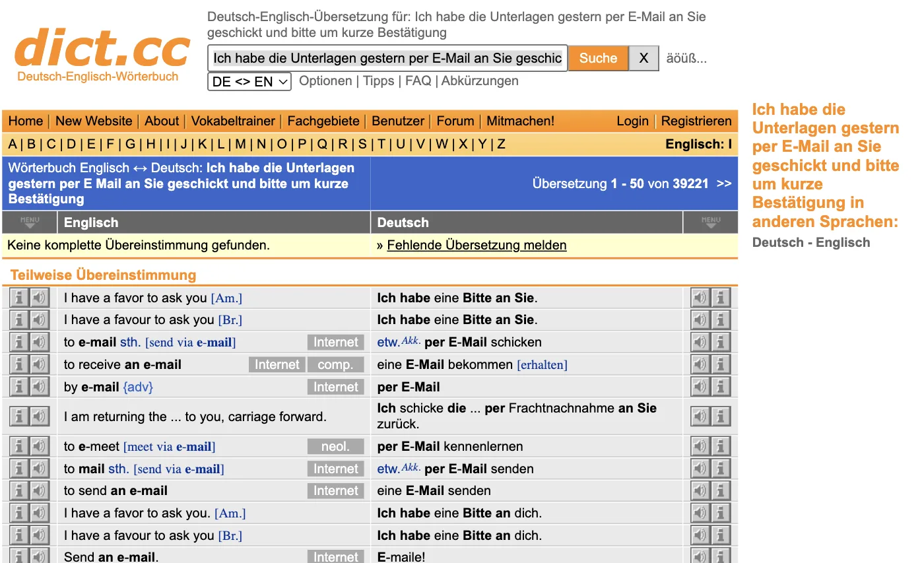The image size is (924, 563).
Task: Select letter A in alphabet index
Action: [x=13, y=144]
